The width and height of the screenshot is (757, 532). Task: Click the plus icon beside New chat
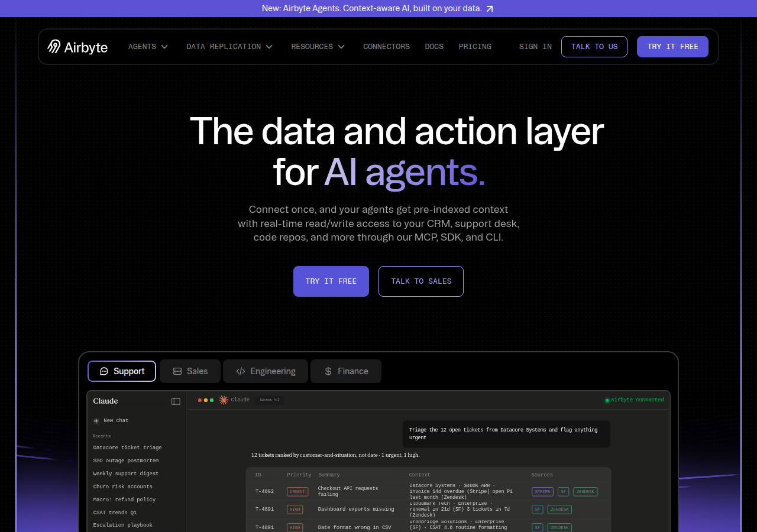96,421
